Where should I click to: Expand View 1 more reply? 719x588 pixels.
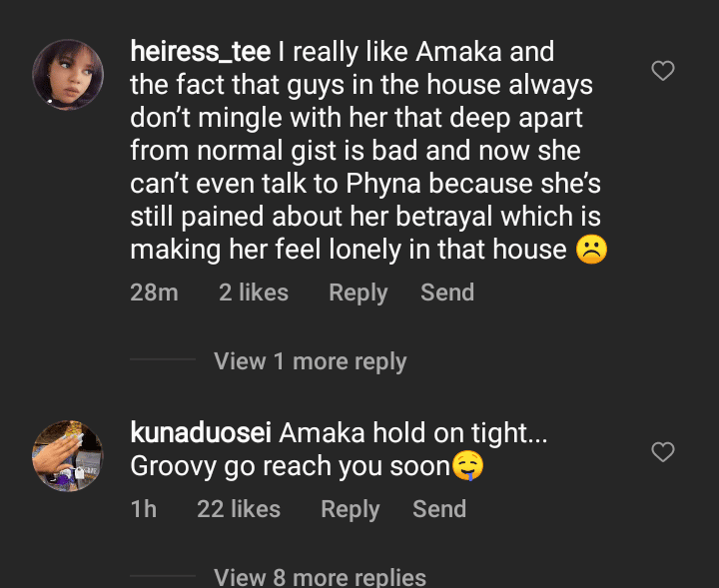click(x=310, y=361)
